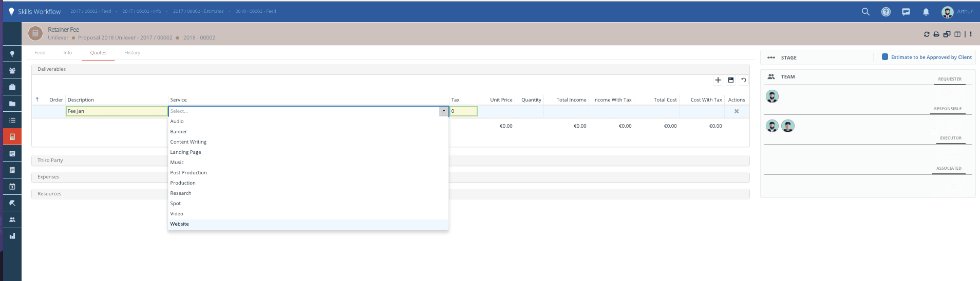The height and width of the screenshot is (281, 980).
Task: Open the search icon in top bar
Action: [x=865, y=11]
